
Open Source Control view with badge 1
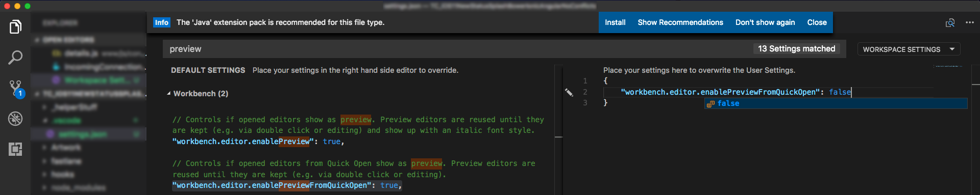tap(16, 89)
